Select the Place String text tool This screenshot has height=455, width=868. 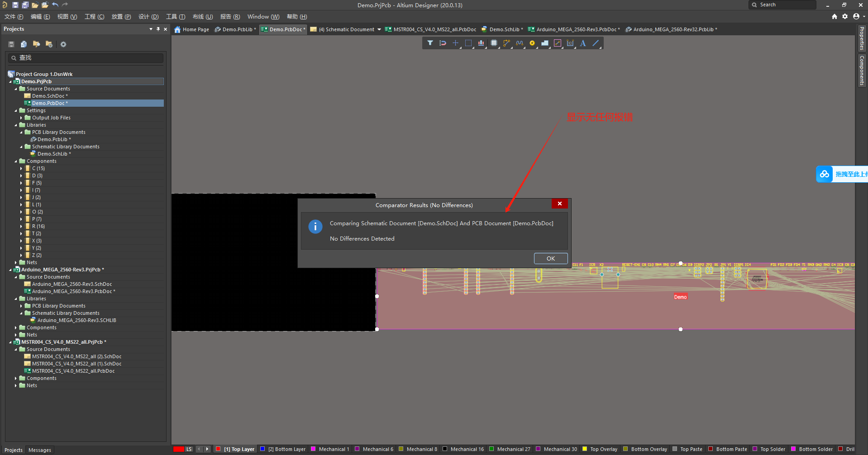tap(583, 43)
